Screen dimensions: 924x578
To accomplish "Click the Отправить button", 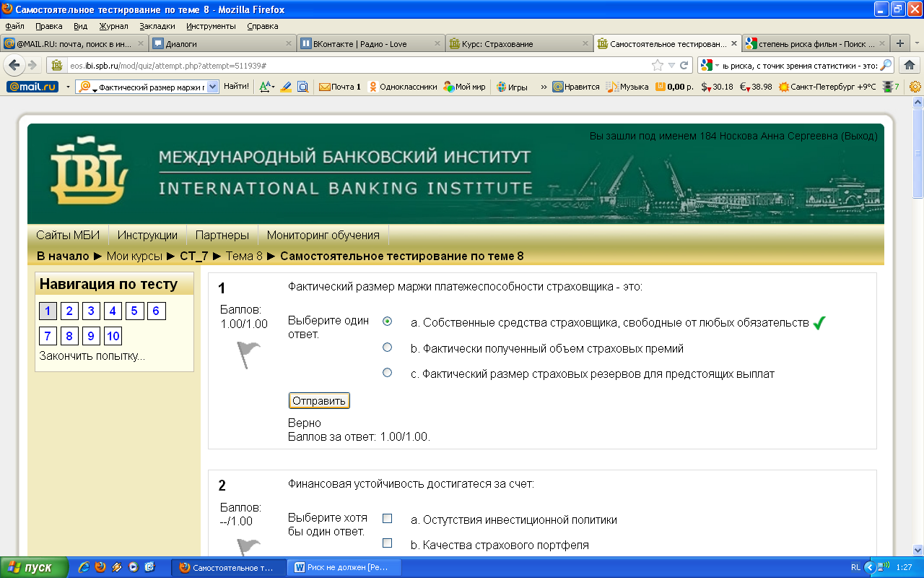I will click(319, 400).
